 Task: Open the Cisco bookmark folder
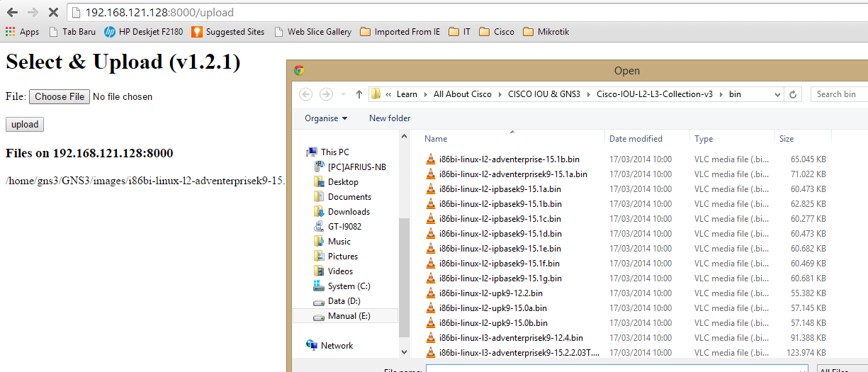pyautogui.click(x=497, y=32)
